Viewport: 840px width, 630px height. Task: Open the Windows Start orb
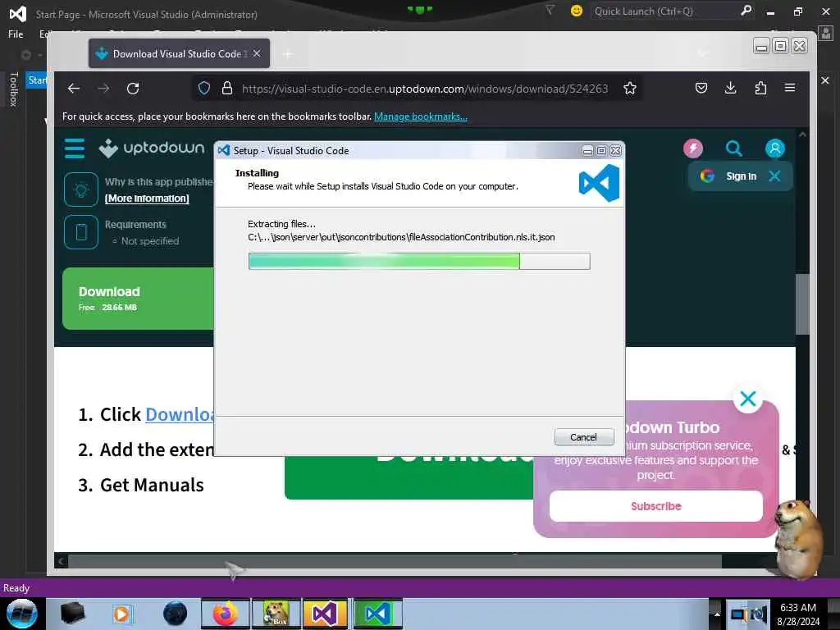click(x=21, y=614)
